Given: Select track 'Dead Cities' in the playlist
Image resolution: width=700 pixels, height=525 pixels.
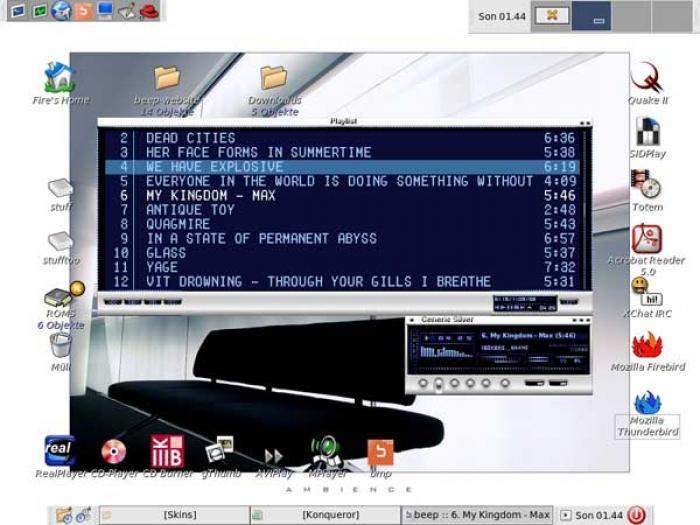Looking at the screenshot, I should tap(190, 138).
